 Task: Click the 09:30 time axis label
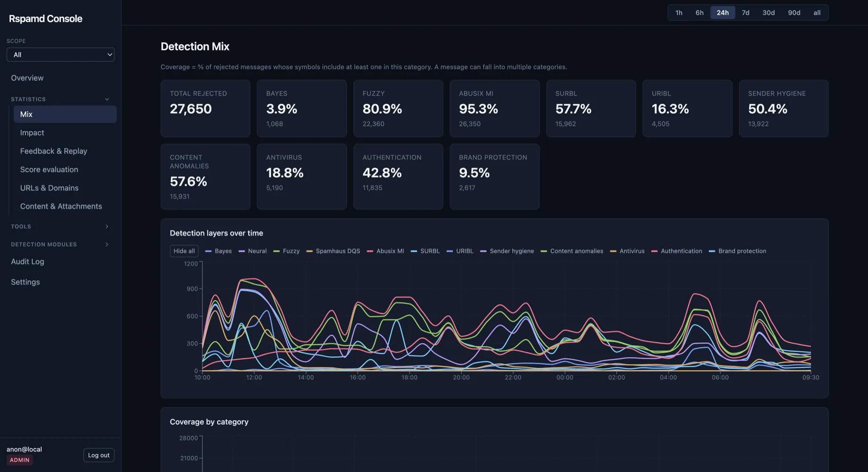811,378
